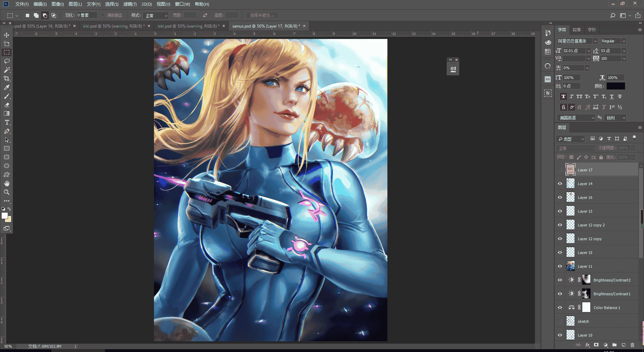Select the Brush tool

pyautogui.click(x=7, y=96)
